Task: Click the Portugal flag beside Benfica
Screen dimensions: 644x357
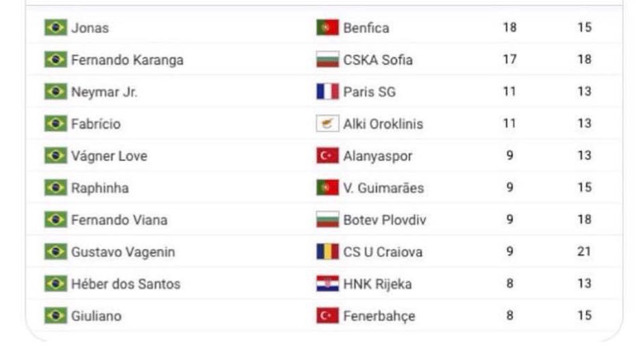Action: (x=327, y=27)
